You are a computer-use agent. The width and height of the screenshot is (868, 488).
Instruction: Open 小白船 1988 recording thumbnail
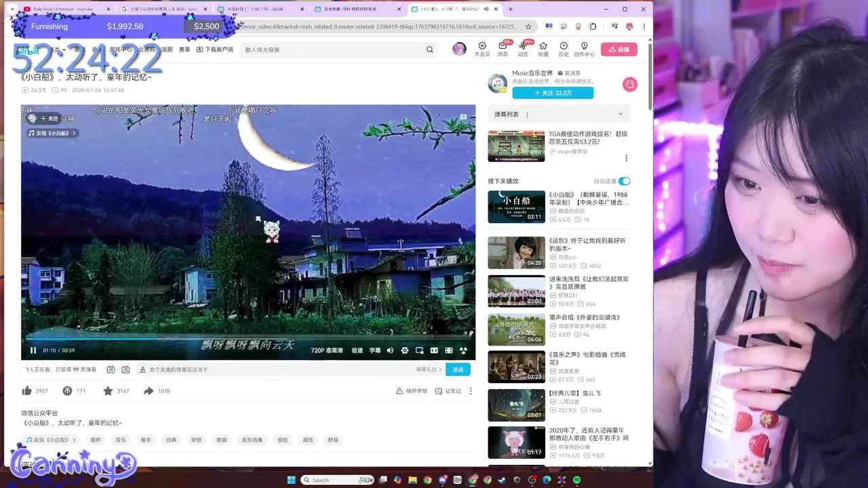tap(516, 207)
